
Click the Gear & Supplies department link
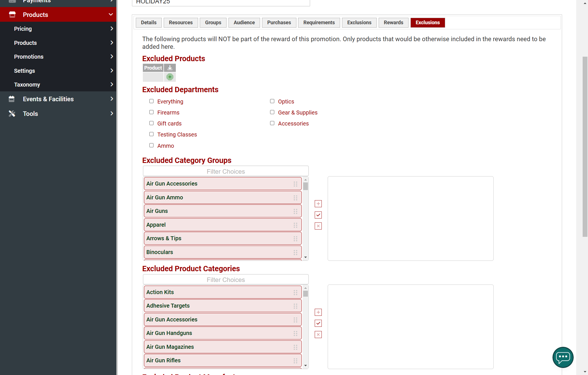click(x=298, y=112)
